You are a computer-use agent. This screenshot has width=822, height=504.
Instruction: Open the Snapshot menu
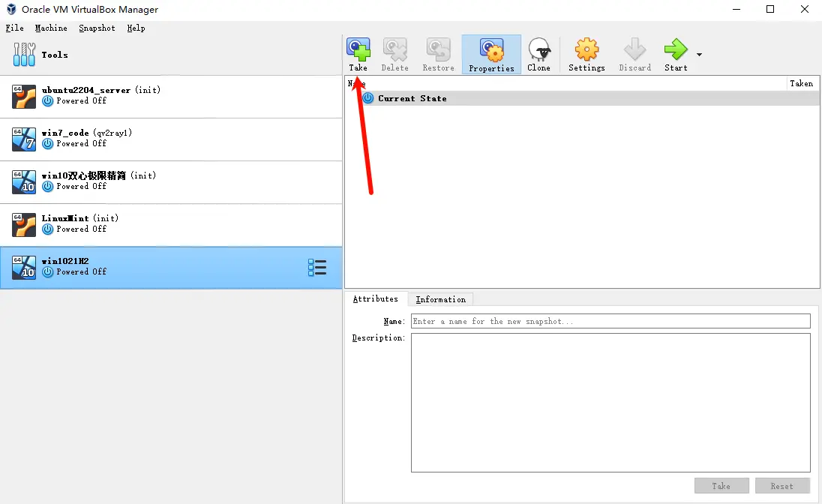(x=97, y=28)
